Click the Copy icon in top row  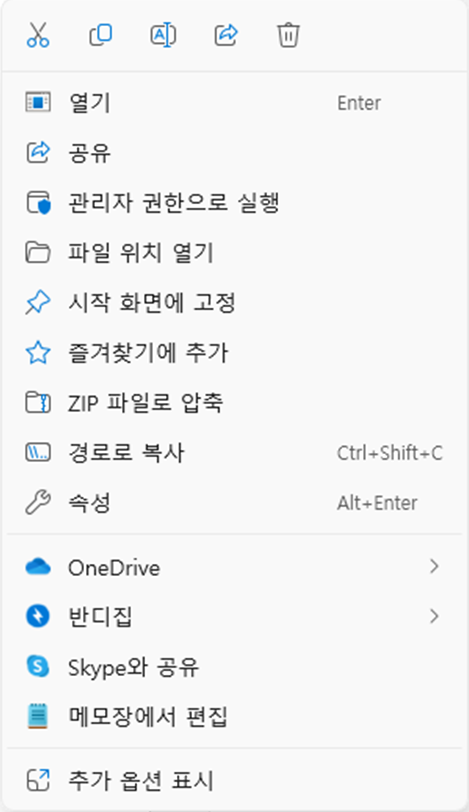click(101, 35)
